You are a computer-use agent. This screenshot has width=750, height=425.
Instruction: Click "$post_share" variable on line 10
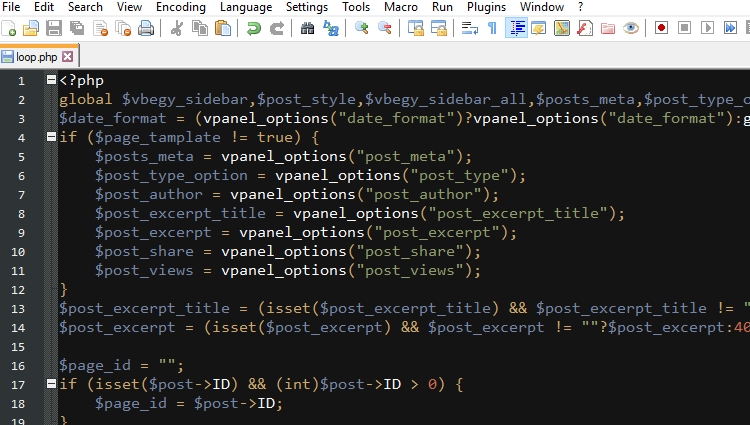point(144,251)
